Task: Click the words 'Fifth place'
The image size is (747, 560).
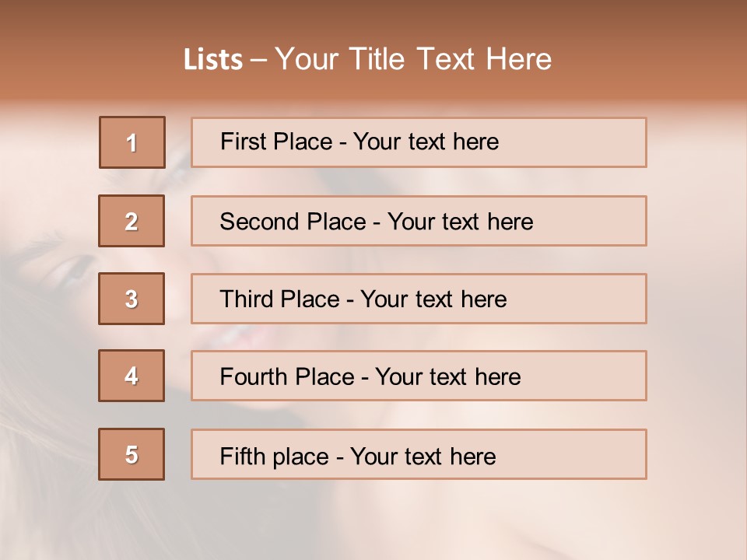Action: (275, 457)
